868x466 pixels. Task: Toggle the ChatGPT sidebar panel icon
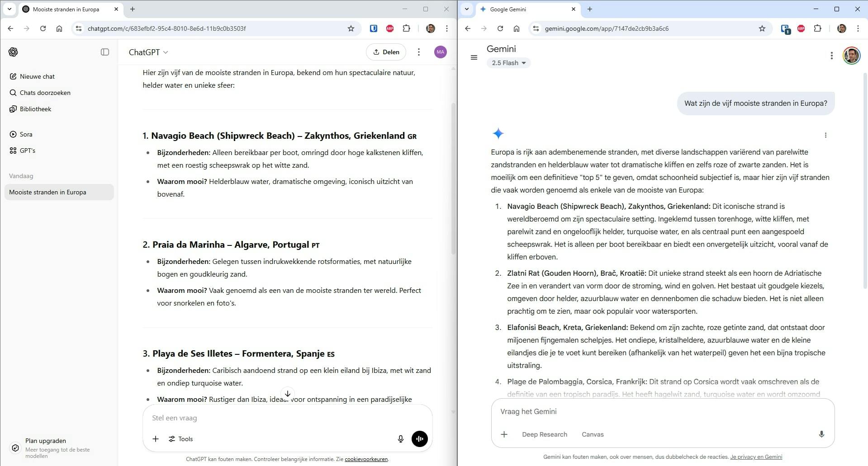pyautogui.click(x=105, y=52)
